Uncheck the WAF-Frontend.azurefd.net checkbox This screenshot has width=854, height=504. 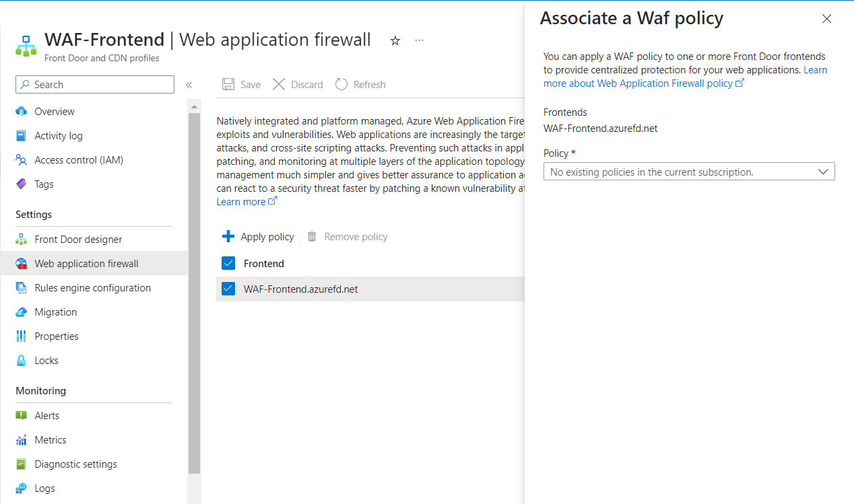coord(228,289)
